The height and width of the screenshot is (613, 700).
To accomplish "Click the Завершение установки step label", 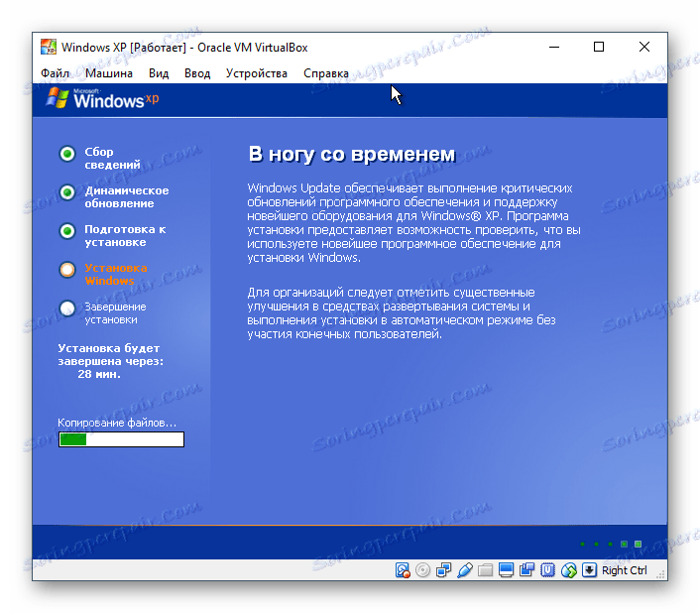I will pyautogui.click(x=116, y=313).
